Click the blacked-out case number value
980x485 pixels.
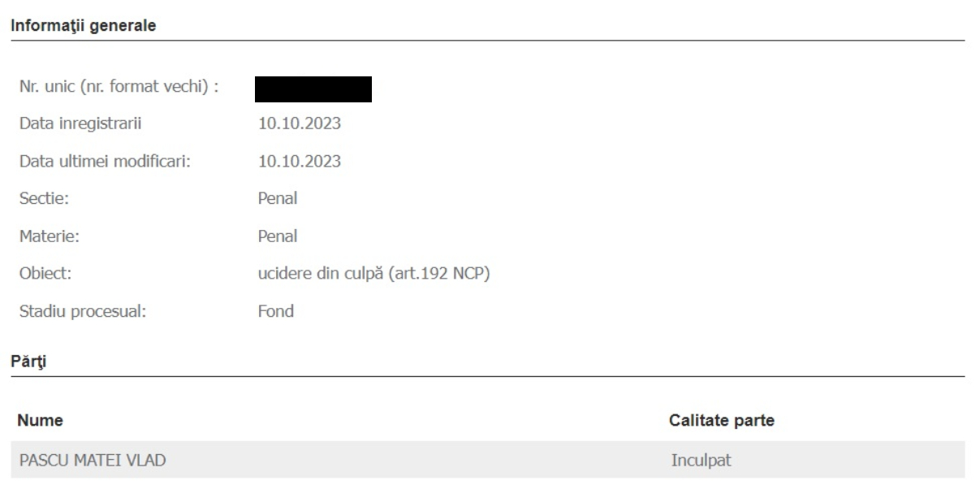313,89
